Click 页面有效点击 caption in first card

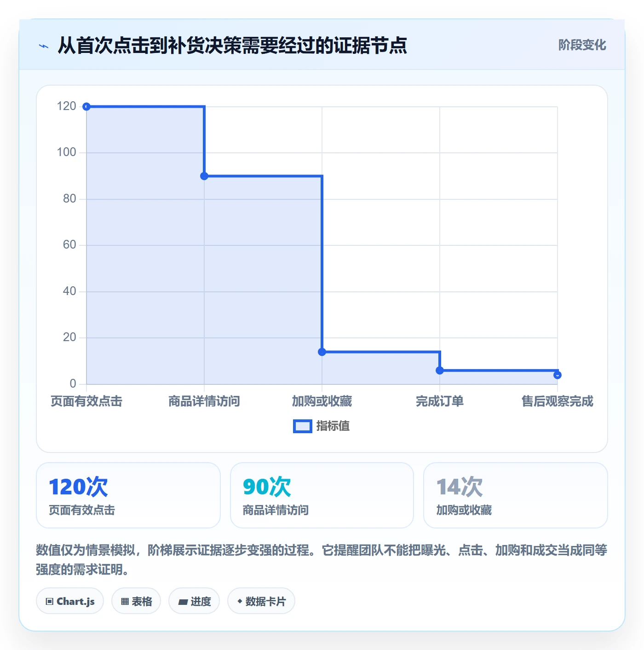[82, 510]
